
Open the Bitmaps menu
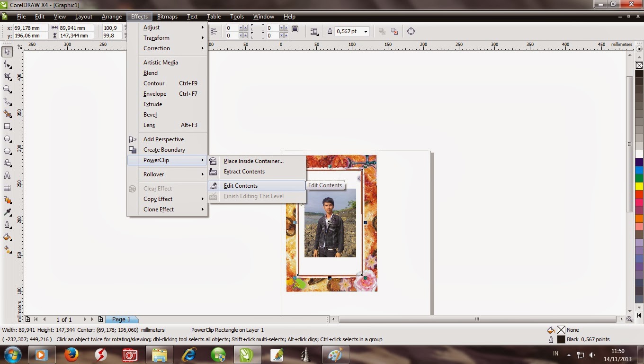pyautogui.click(x=167, y=16)
